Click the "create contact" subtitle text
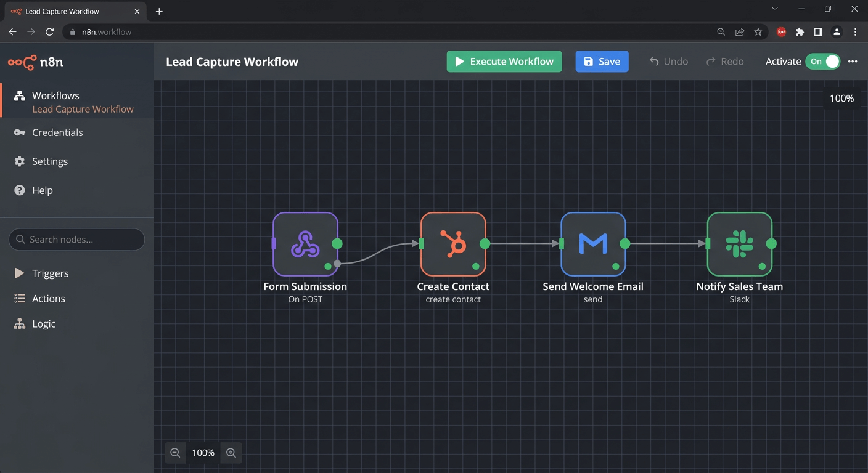Screen dimensions: 868x473 coord(453,299)
